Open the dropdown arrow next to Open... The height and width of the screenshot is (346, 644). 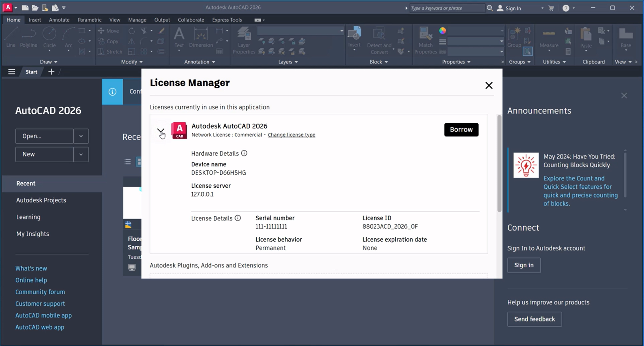click(x=81, y=136)
